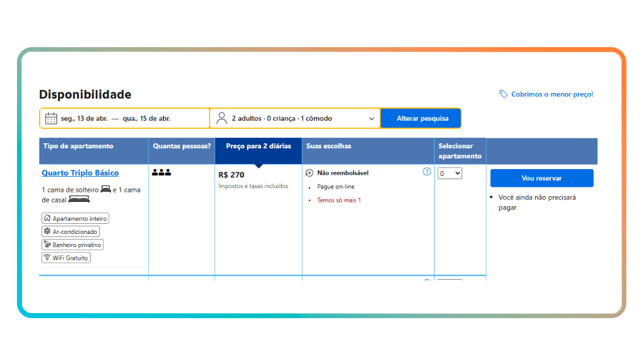Select the Banheiro privativo tag

coord(72,245)
